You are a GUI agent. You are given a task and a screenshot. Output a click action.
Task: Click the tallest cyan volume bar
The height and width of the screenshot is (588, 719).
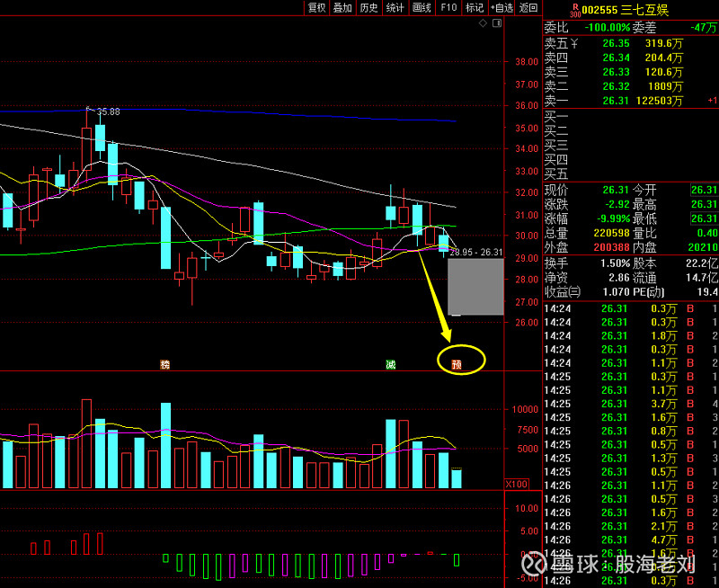165,445
